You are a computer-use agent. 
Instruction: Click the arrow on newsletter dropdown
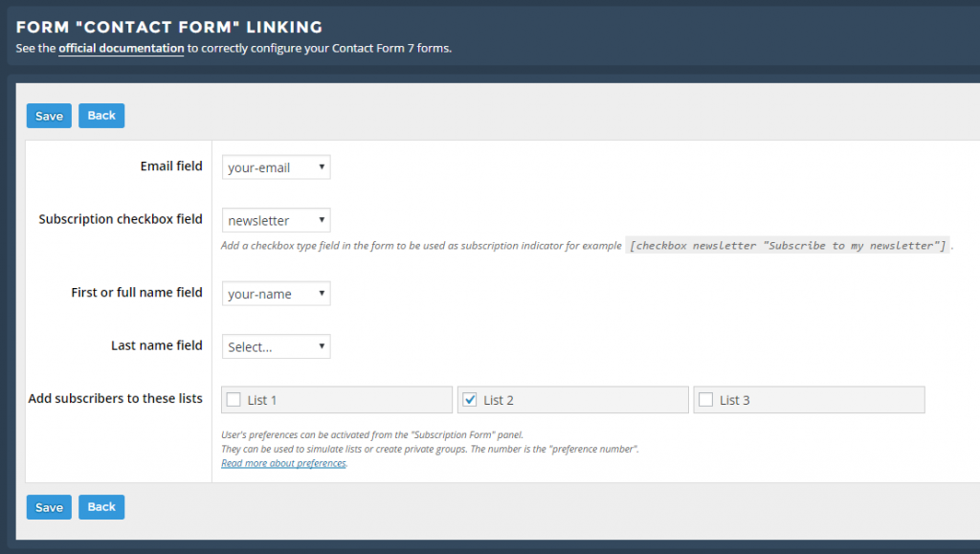click(x=322, y=220)
